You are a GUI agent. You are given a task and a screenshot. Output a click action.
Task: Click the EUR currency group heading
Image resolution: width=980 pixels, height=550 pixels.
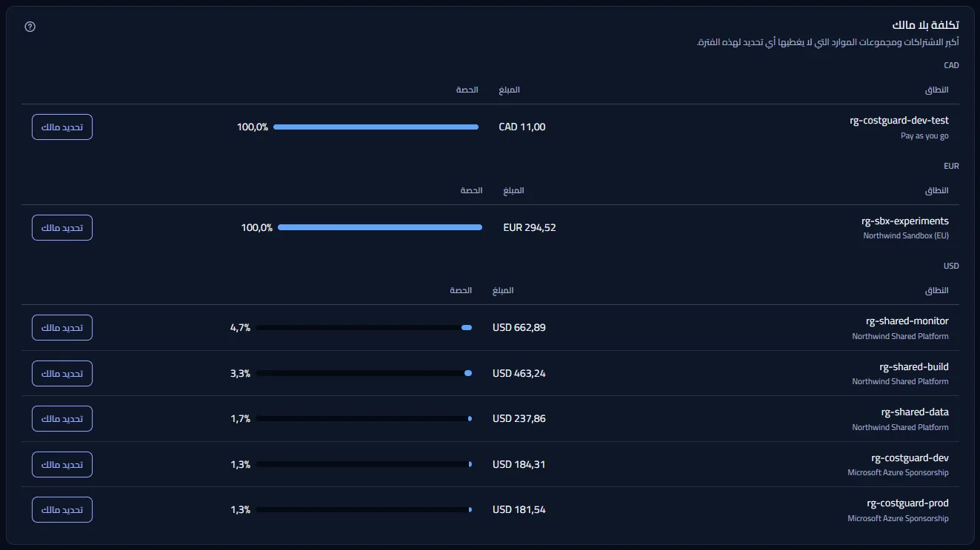951,166
